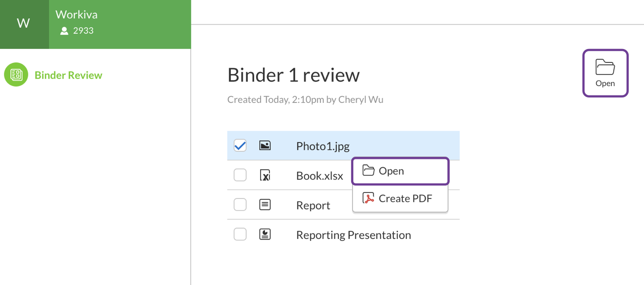Click the Open button at top right

(605, 73)
